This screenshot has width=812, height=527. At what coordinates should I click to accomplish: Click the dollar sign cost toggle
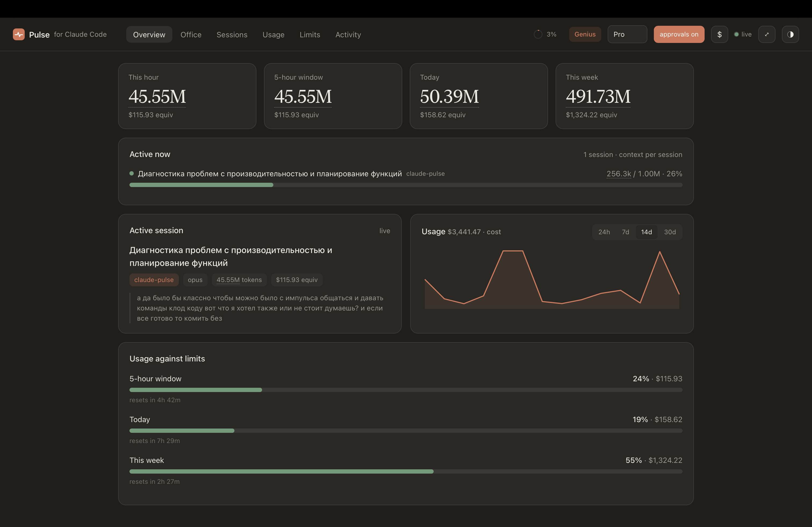(719, 34)
